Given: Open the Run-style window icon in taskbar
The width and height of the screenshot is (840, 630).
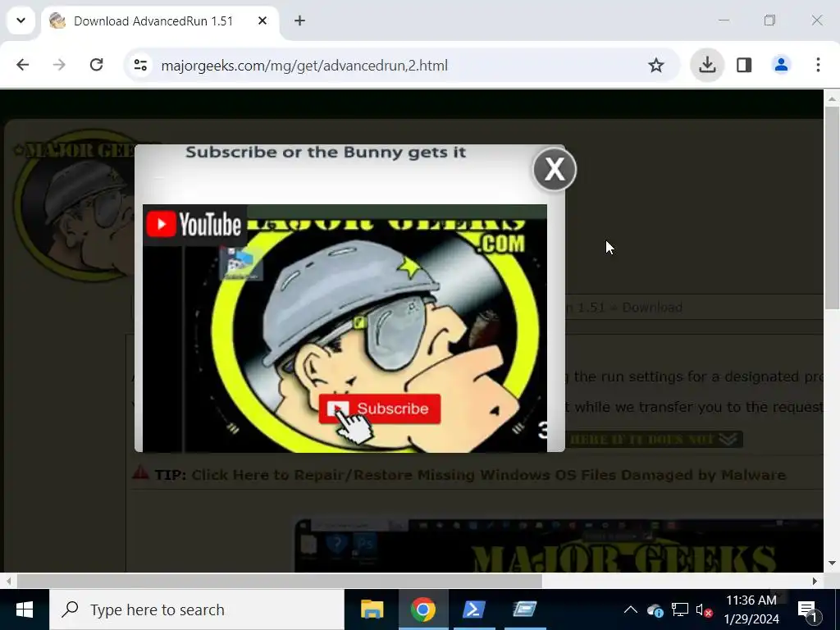Looking at the screenshot, I should point(524,609).
